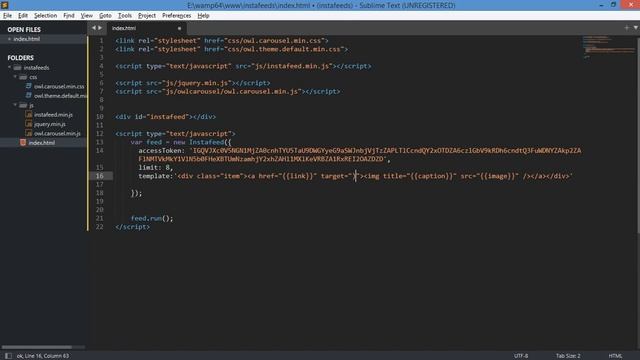Click the Line 16, Column 63 status
640x360 pixels.
pos(43,356)
